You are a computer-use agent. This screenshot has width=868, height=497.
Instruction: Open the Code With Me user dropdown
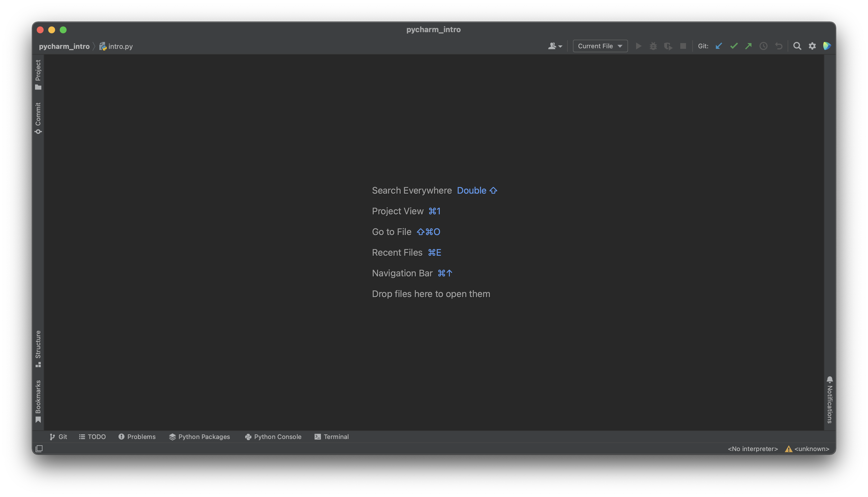pyautogui.click(x=555, y=46)
